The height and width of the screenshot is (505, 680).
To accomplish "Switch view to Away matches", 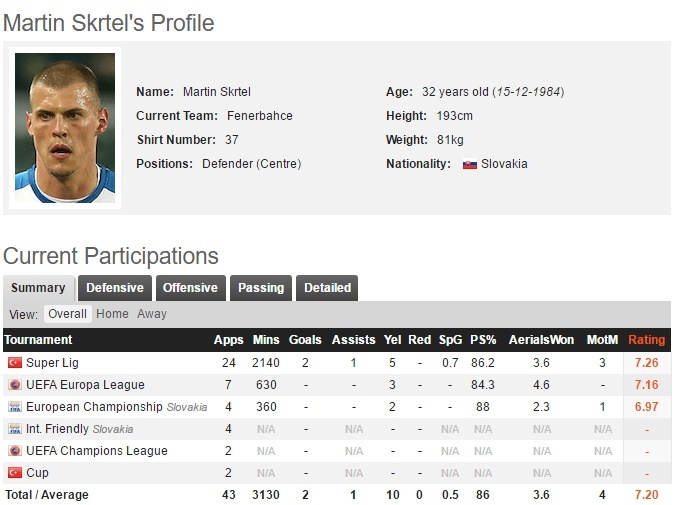I will coord(152,314).
